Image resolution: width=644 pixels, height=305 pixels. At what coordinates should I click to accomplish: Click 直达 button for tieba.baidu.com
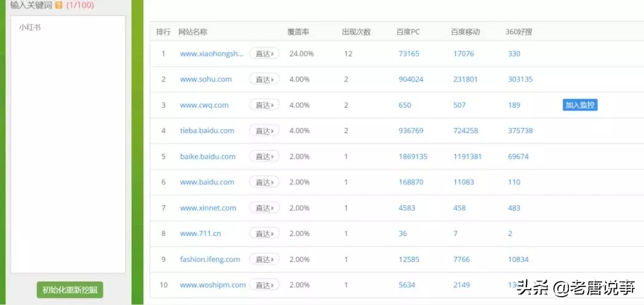(x=265, y=130)
